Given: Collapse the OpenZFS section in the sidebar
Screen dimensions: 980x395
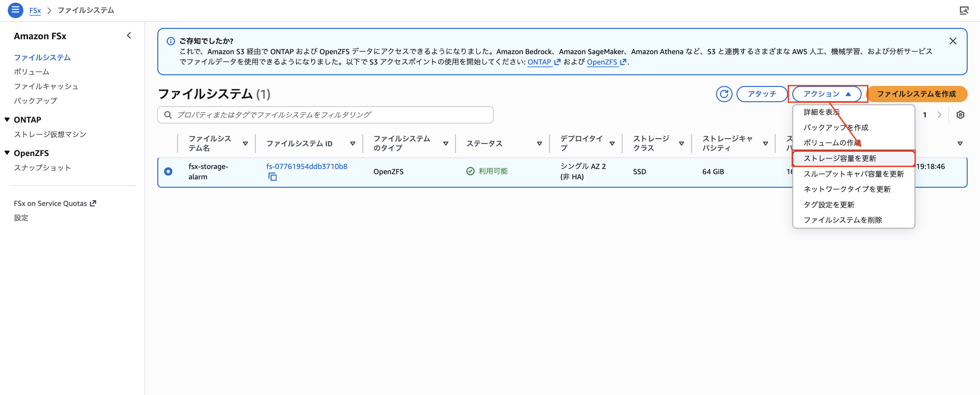Looking at the screenshot, I should click(7, 153).
